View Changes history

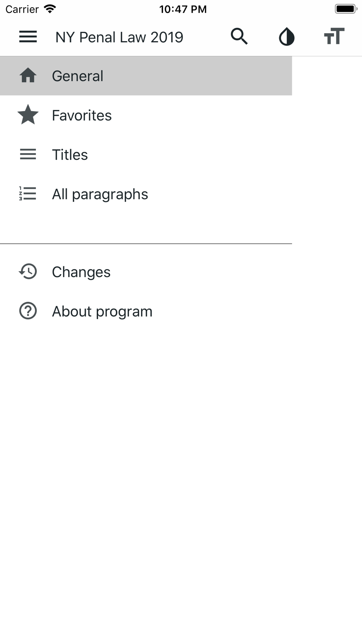click(x=146, y=272)
